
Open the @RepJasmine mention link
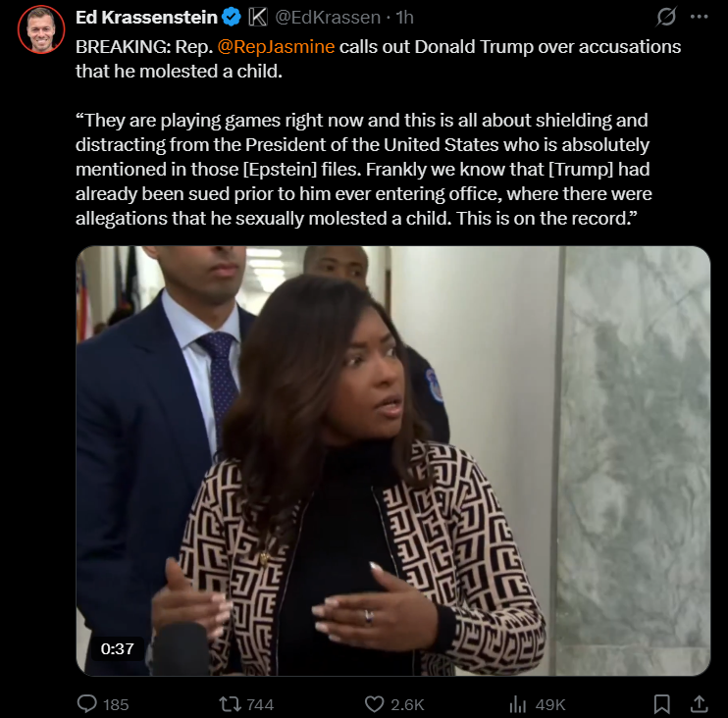(x=276, y=47)
